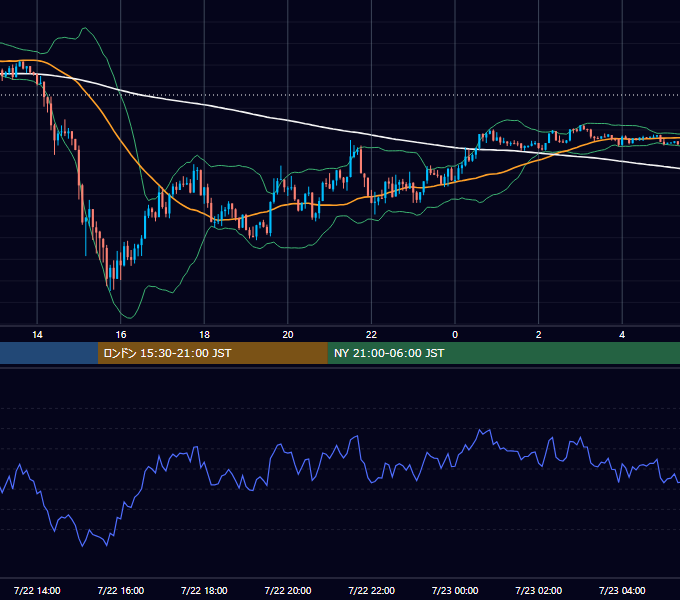Click the 4 hour axis label
The width and height of the screenshot is (680, 600).
click(622, 335)
